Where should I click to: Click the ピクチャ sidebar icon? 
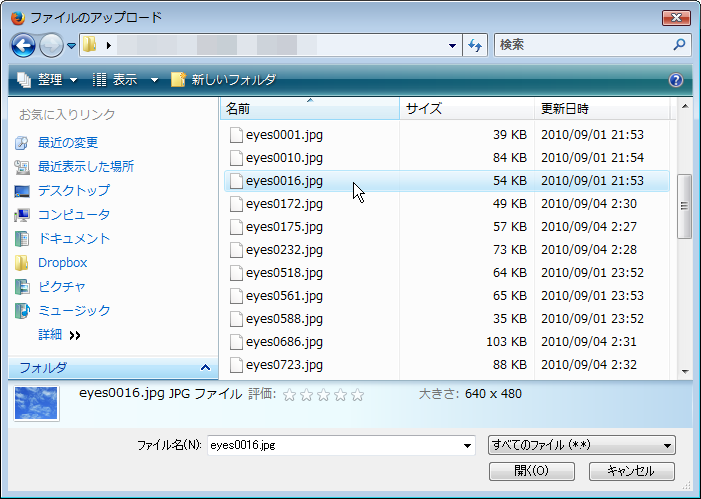click(21, 287)
